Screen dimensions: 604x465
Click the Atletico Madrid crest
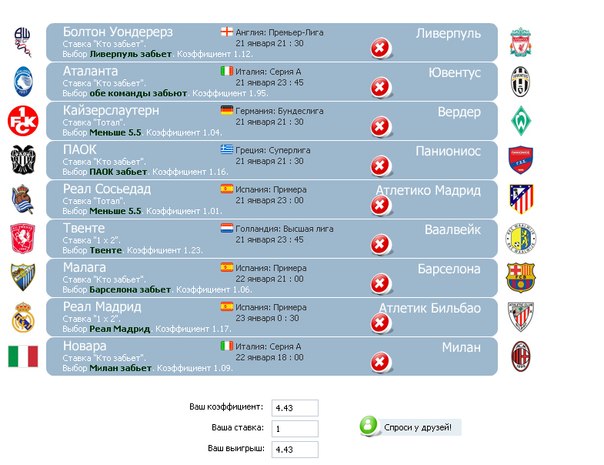pos(521,199)
